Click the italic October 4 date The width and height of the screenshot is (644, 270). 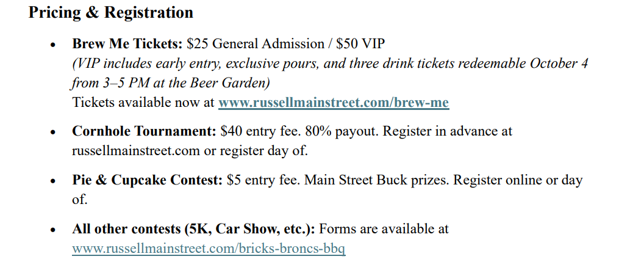tap(559, 64)
